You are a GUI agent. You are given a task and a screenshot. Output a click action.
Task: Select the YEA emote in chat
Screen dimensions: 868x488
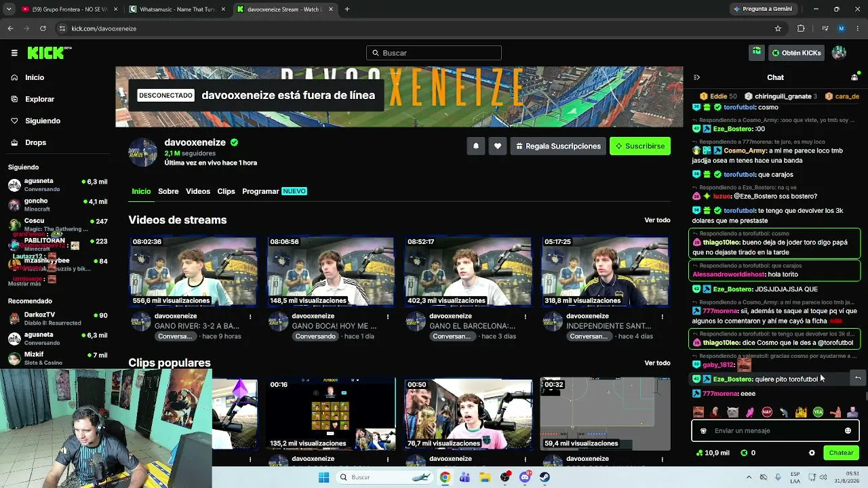pyautogui.click(x=818, y=412)
